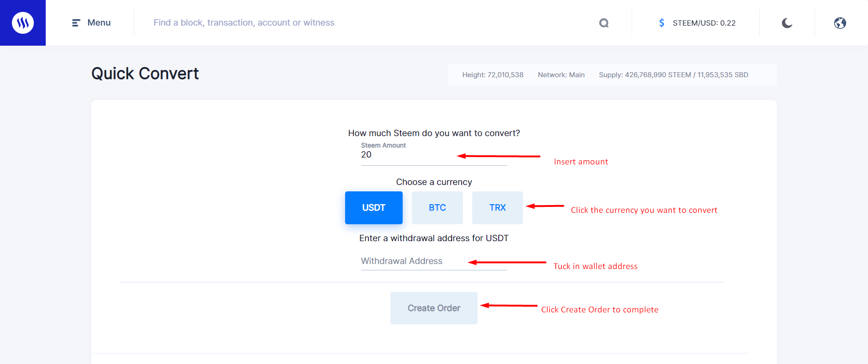This screenshot has height=364, width=868.
Task: Toggle dark mode with moon icon
Action: (x=787, y=23)
